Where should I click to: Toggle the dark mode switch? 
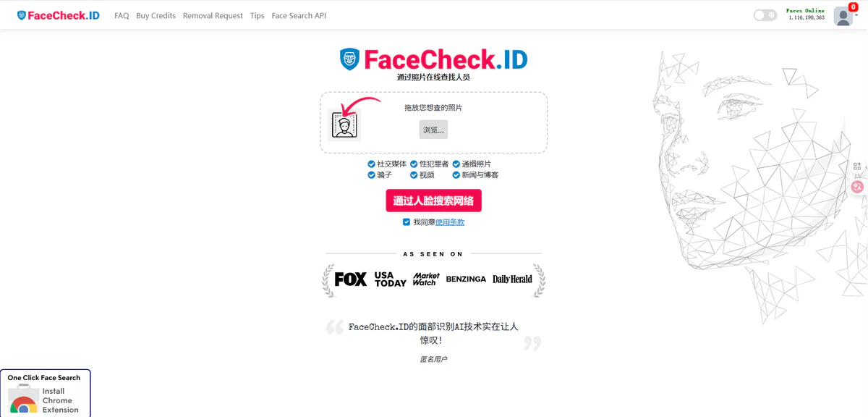tap(765, 15)
